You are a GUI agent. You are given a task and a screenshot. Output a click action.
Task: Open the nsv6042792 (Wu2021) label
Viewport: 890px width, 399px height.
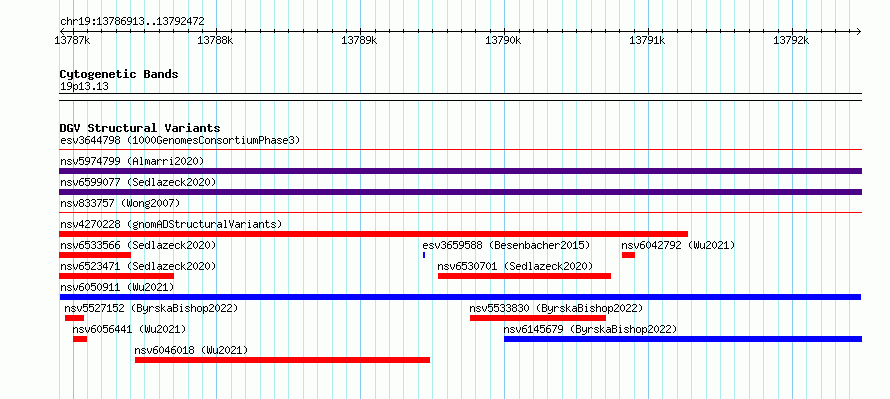(x=678, y=245)
